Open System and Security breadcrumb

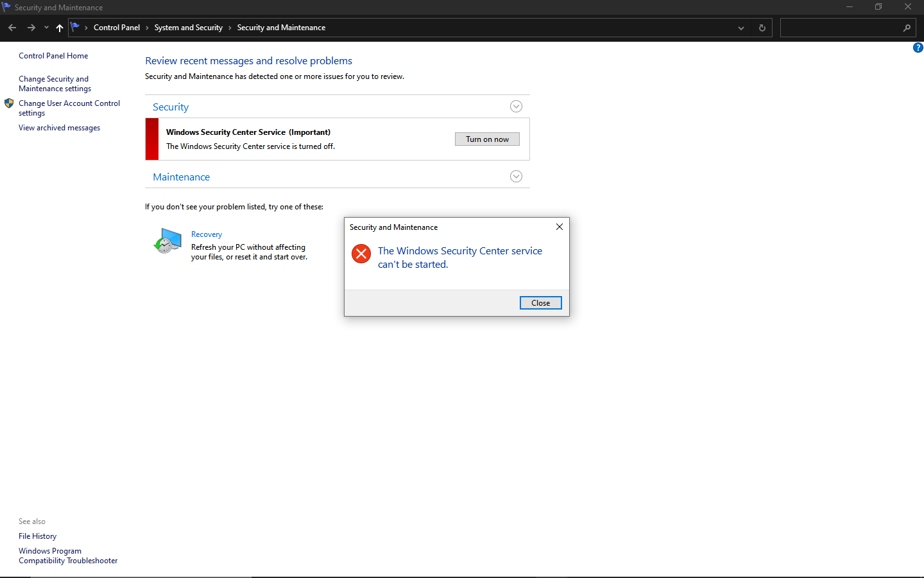tap(189, 28)
